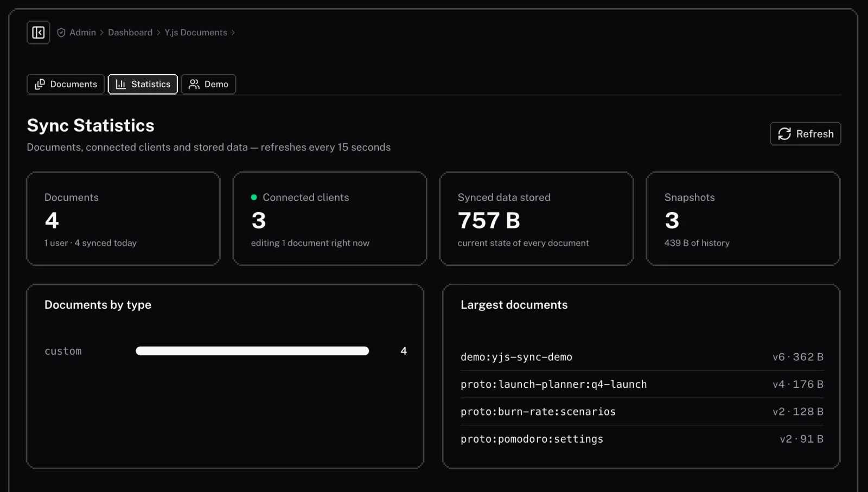Select the Connected clients card
Viewport: 868px width, 492px height.
(x=330, y=219)
